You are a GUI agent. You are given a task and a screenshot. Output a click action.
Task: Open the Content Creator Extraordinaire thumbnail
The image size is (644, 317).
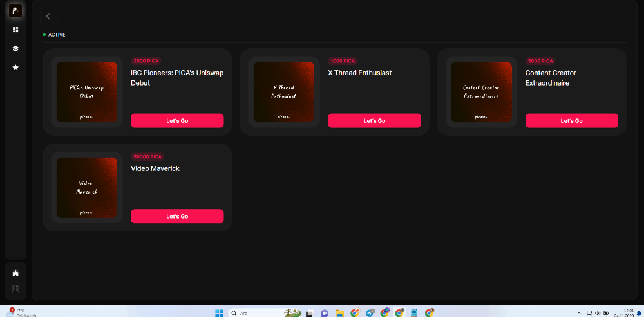[481, 92]
